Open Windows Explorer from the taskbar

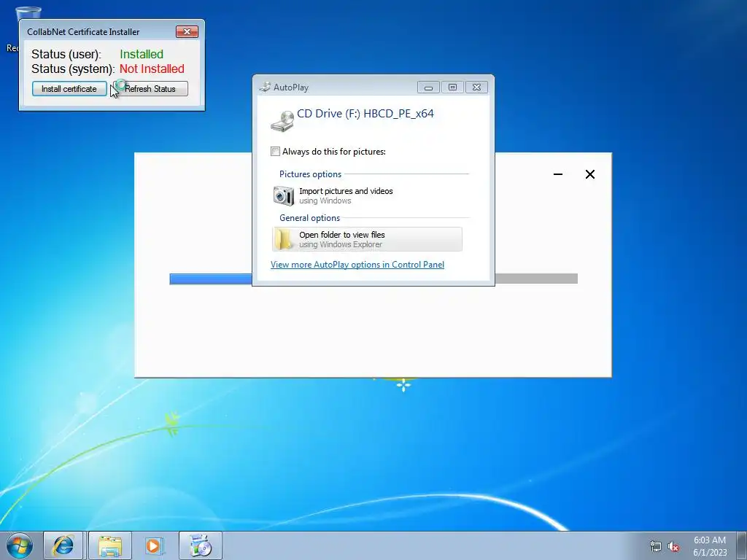pyautogui.click(x=110, y=545)
